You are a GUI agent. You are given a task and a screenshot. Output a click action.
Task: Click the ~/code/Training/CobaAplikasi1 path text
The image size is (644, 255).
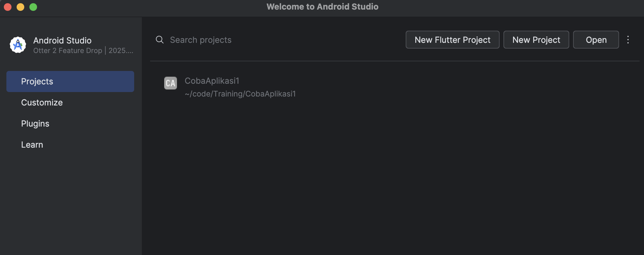[240, 94]
